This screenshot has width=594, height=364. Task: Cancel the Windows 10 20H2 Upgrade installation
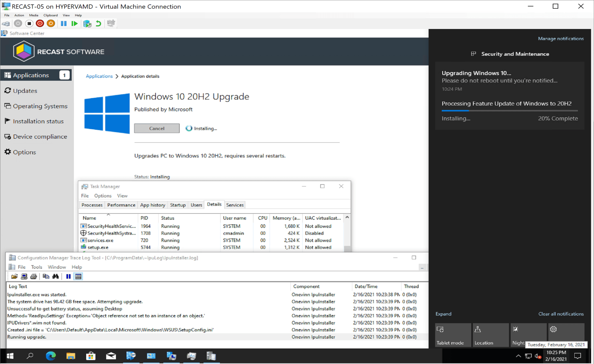tap(157, 128)
